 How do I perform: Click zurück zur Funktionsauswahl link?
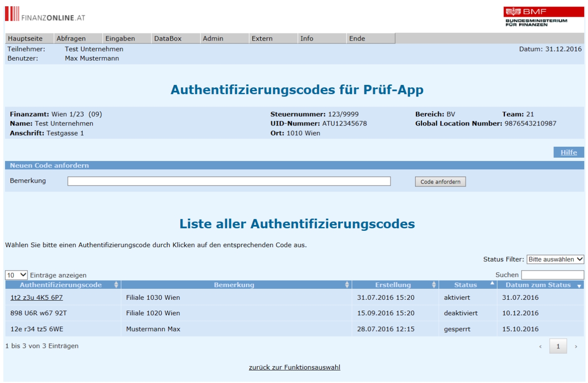294,367
